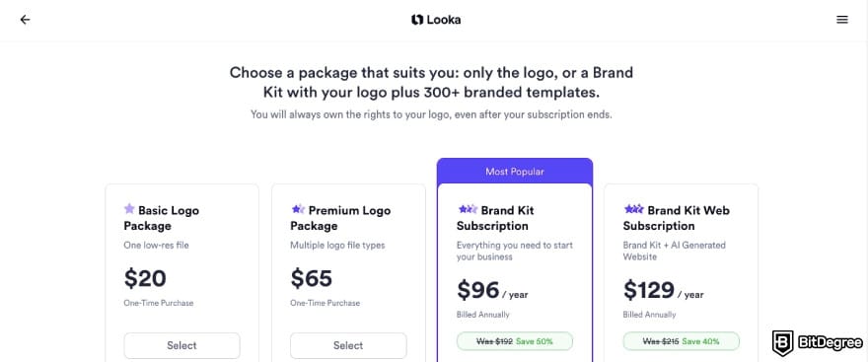Click the Brand Kit Subscription stars icon
The height and width of the screenshot is (362, 868).
pos(468,209)
